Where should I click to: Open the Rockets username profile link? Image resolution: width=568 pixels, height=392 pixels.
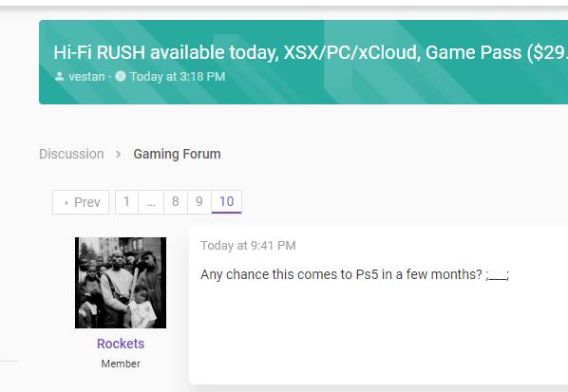click(x=121, y=344)
